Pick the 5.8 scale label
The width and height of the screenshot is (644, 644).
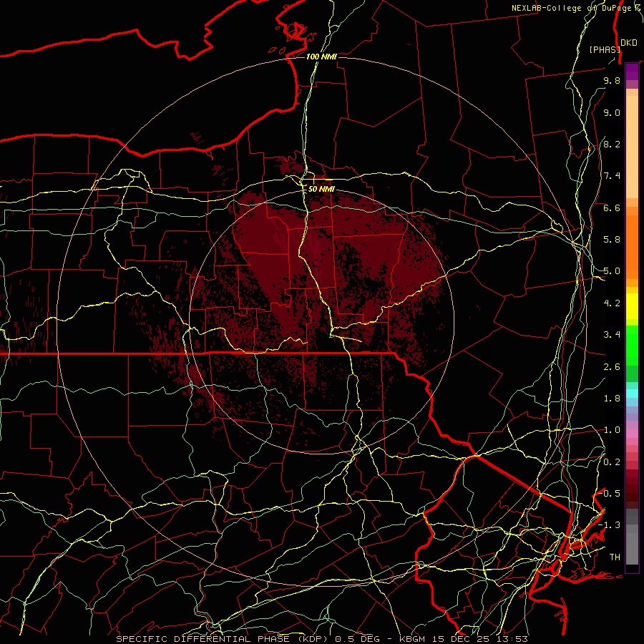(612, 240)
